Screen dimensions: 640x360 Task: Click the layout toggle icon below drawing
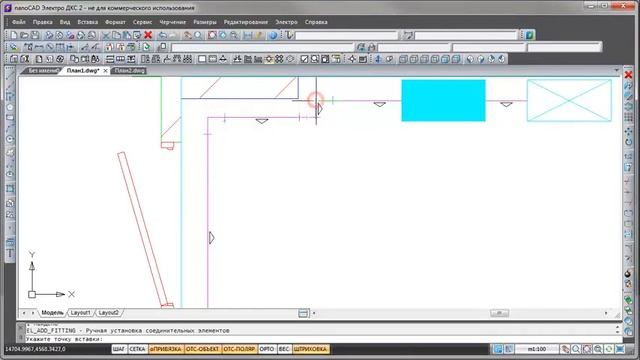(x=303, y=313)
